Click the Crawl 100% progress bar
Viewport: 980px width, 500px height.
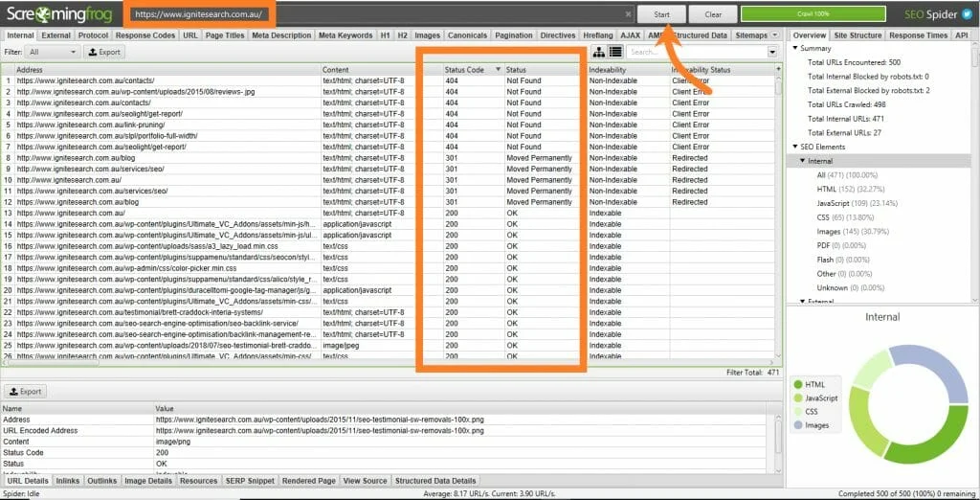click(813, 13)
